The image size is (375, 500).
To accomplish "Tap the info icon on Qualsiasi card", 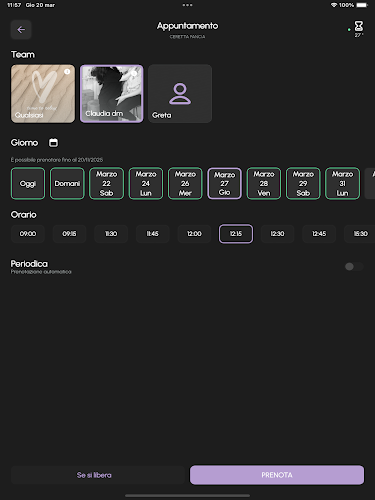I will pos(67,72).
